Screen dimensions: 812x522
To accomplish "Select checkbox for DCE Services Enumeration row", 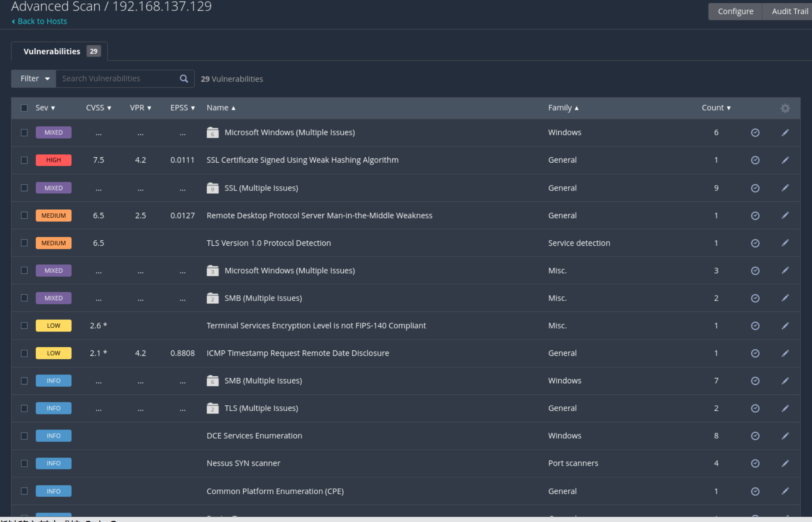I will pos(24,436).
